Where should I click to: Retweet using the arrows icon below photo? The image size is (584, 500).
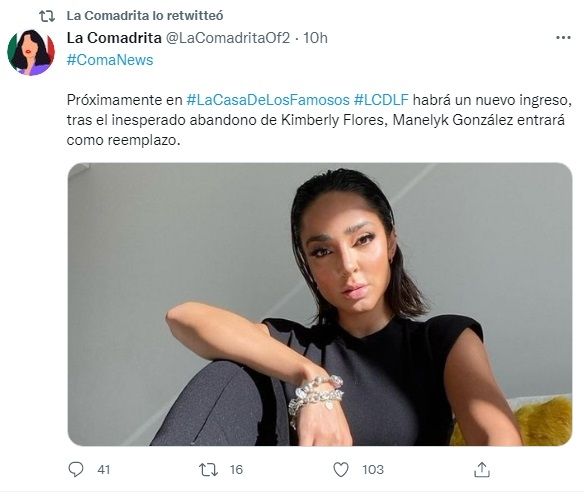[208, 469]
